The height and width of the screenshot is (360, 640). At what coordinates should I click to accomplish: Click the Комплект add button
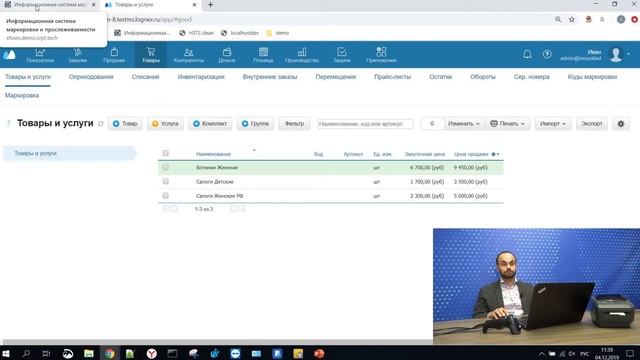tap(210, 124)
